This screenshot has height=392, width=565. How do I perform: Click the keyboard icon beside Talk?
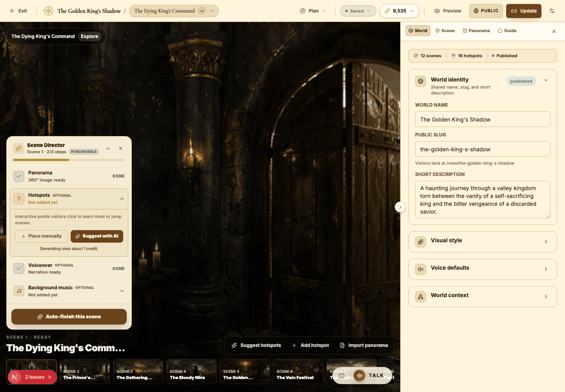pos(342,376)
